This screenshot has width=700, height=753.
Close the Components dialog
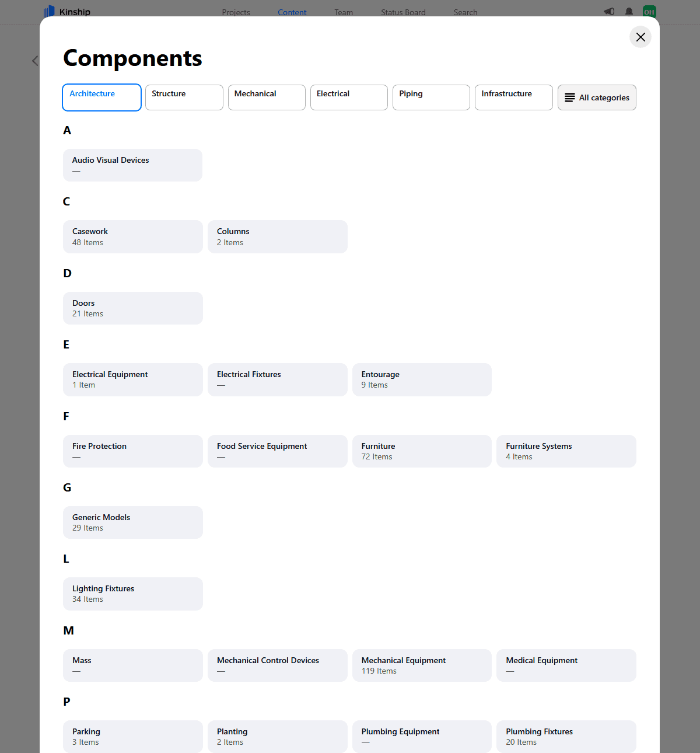(x=640, y=37)
